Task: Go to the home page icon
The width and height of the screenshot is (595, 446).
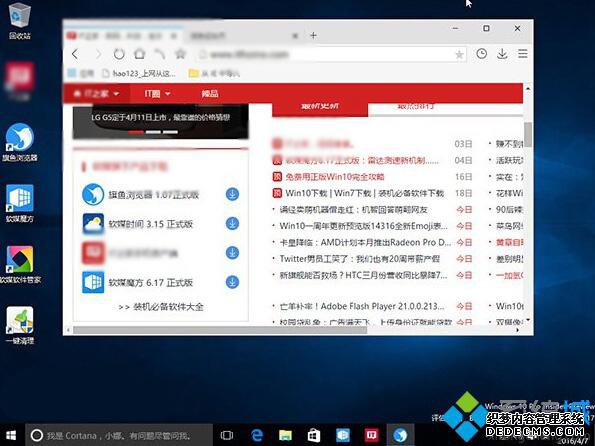Action: (140, 54)
